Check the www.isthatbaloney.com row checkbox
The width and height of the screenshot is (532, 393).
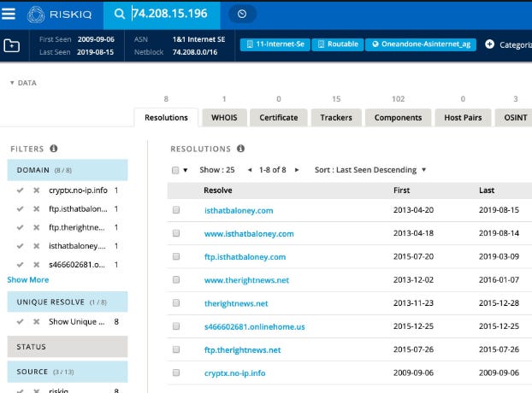click(175, 233)
